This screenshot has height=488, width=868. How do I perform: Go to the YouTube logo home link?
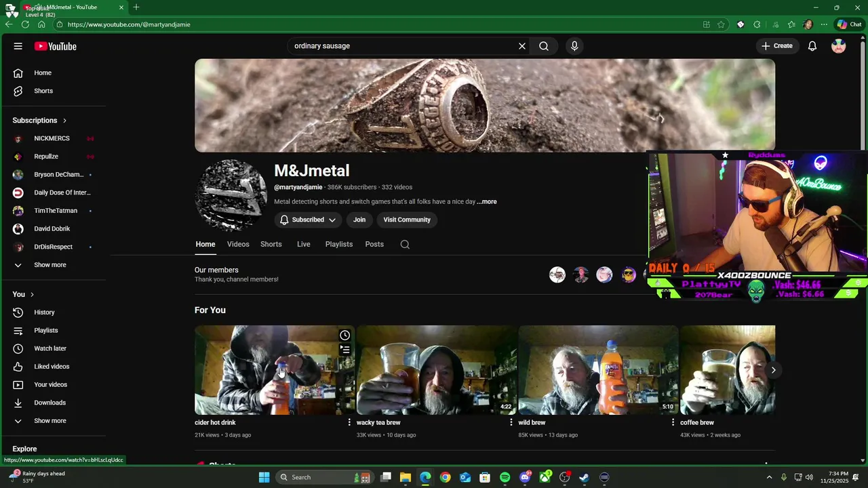tap(56, 46)
